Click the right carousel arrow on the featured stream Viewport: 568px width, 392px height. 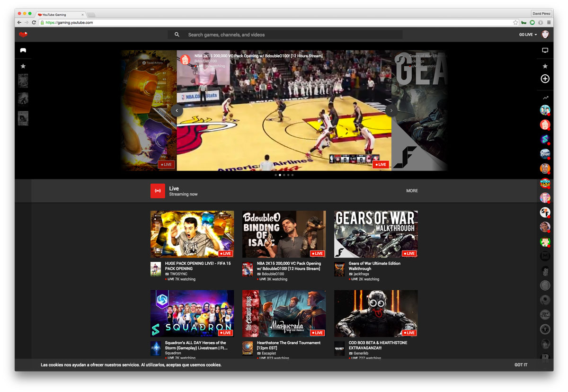(391, 110)
